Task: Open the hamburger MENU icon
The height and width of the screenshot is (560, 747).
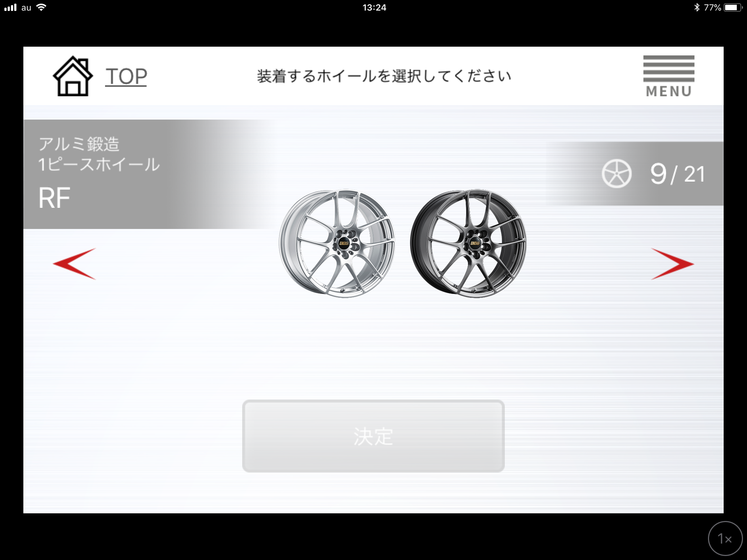Action: [669, 69]
